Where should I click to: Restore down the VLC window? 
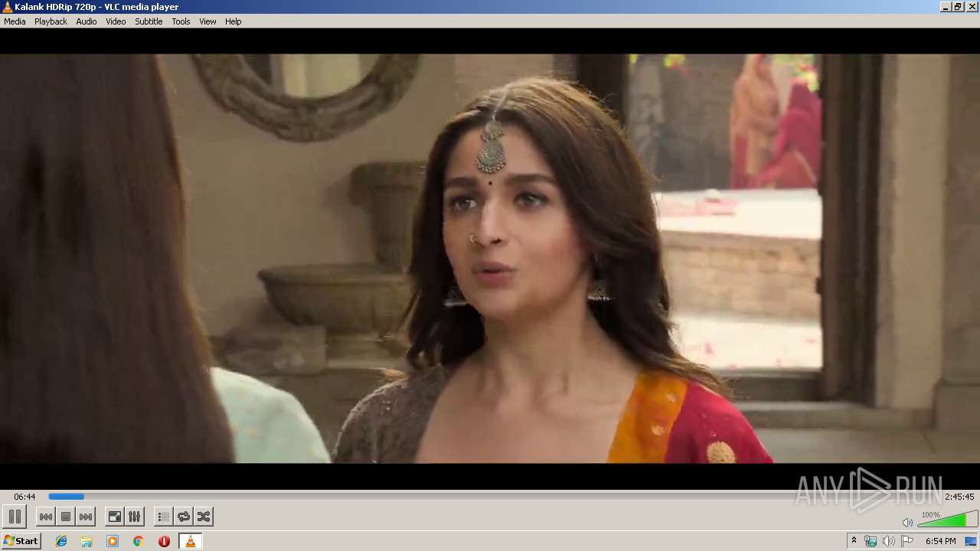(x=958, y=7)
